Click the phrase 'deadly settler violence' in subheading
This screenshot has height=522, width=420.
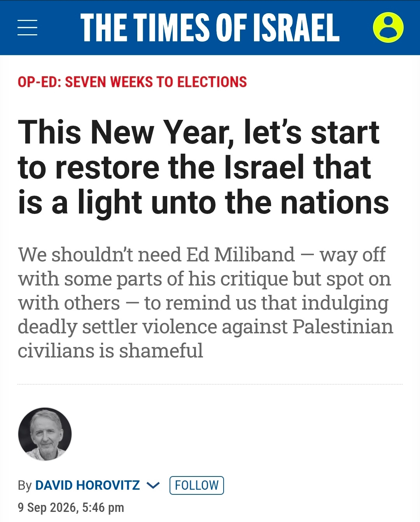tap(117, 327)
